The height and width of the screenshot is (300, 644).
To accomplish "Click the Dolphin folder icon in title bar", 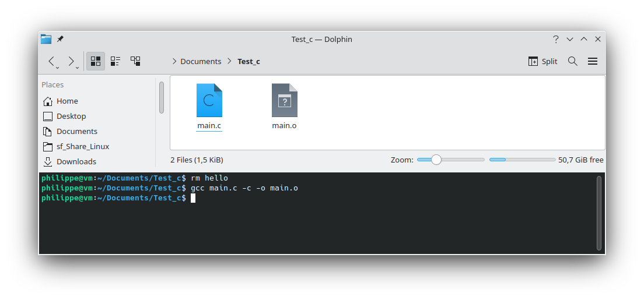I will [x=46, y=39].
